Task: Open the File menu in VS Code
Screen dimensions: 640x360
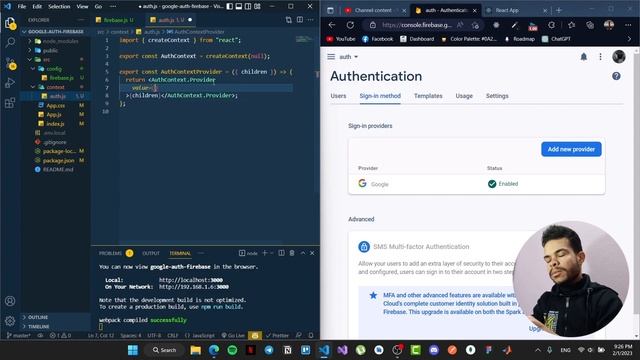Action: pyautogui.click(x=22, y=7)
